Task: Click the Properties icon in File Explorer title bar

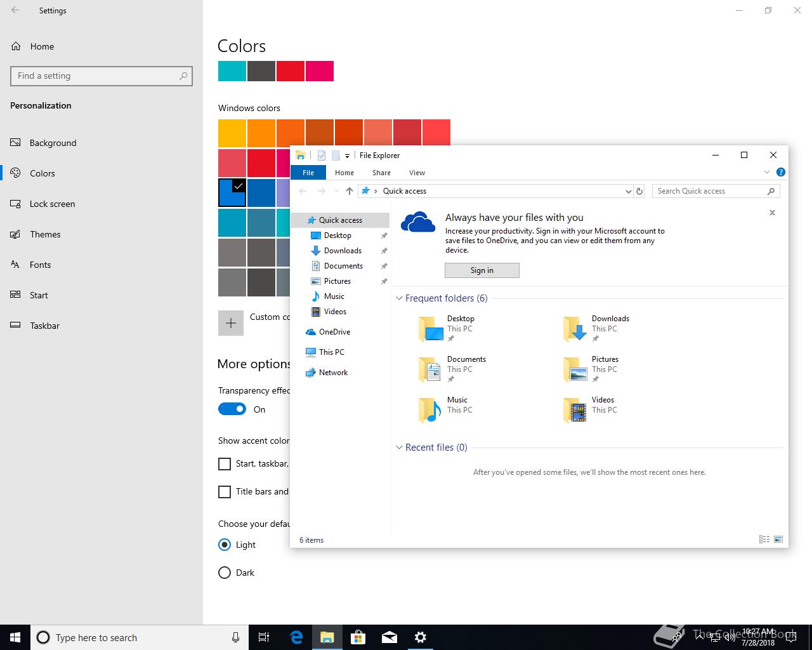Action: tap(322, 156)
